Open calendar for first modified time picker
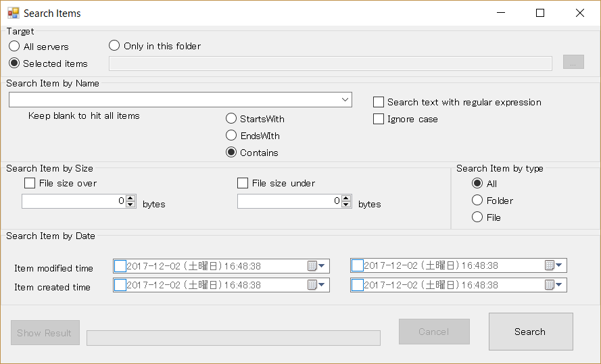The image size is (601, 364). [316, 266]
